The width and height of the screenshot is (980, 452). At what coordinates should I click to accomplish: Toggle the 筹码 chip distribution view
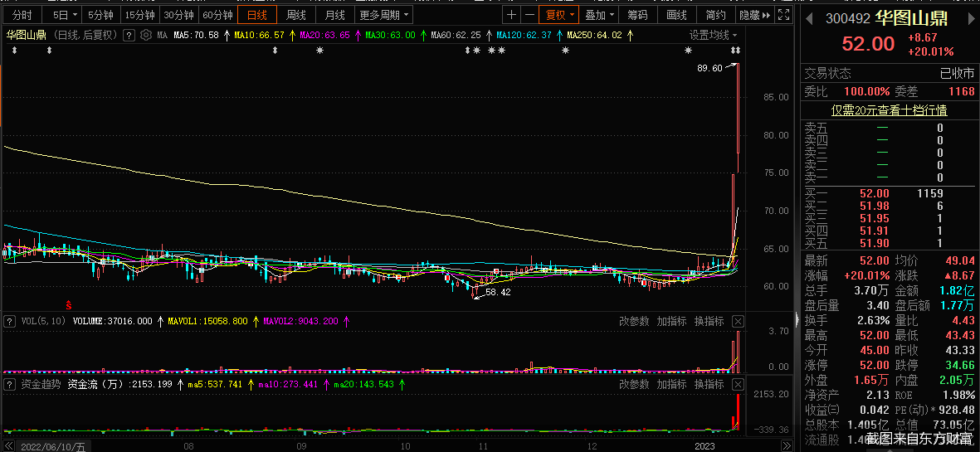click(637, 15)
